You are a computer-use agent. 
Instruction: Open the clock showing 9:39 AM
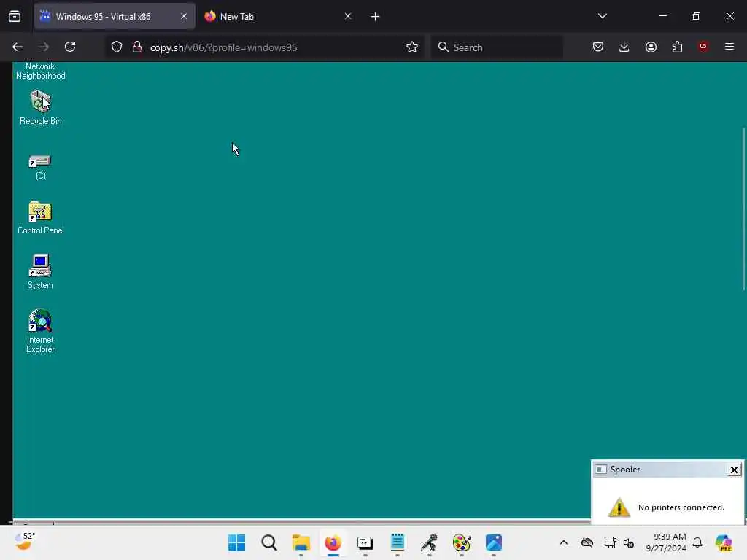coord(666,542)
